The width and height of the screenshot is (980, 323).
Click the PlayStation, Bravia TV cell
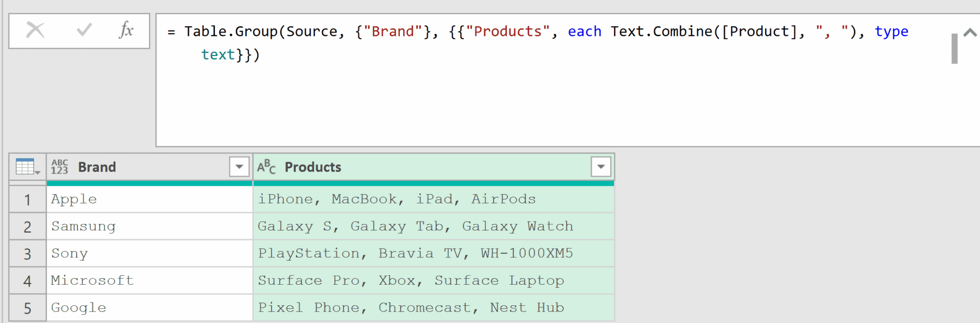434,254
